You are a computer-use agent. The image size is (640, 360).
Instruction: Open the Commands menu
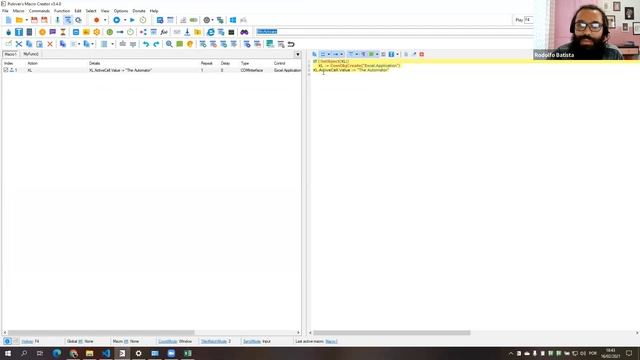(39, 11)
